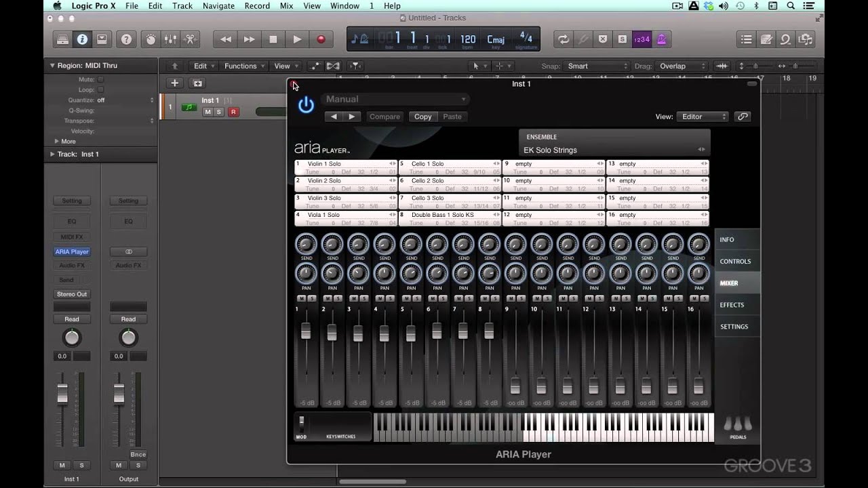This screenshot has width=868, height=488.
Task: Click the ARIA Player instrument slot
Action: click(72, 251)
